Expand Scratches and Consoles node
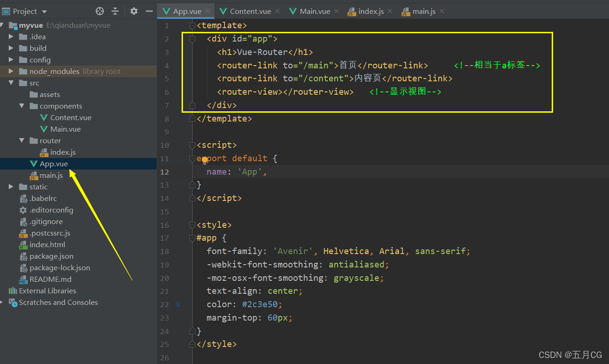The image size is (609, 364). click(2, 303)
